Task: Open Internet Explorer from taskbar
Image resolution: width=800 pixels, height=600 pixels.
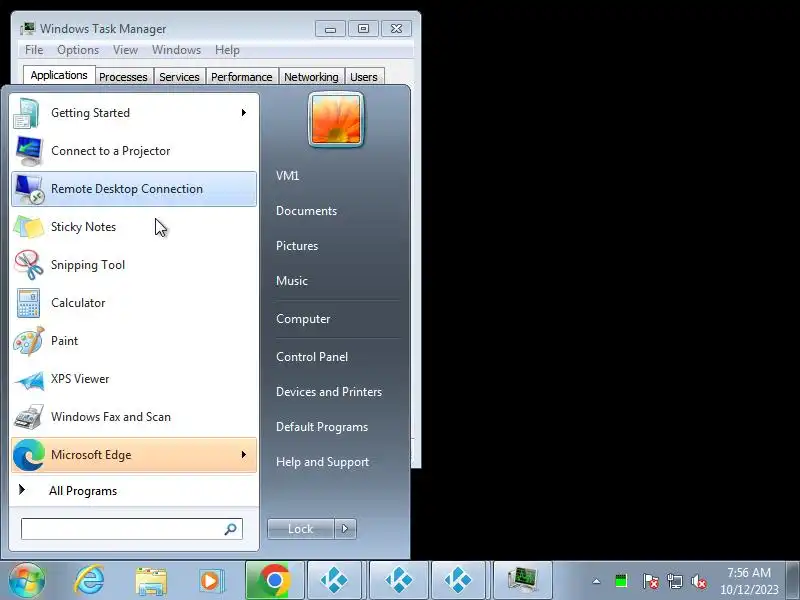Action: (89, 580)
